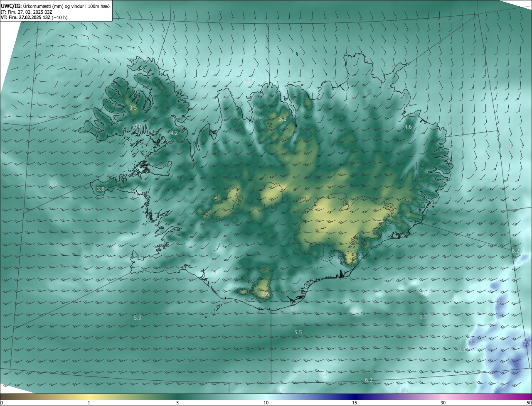
Task: Click the 30 tick label on the color scale
Action: (x=443, y=403)
